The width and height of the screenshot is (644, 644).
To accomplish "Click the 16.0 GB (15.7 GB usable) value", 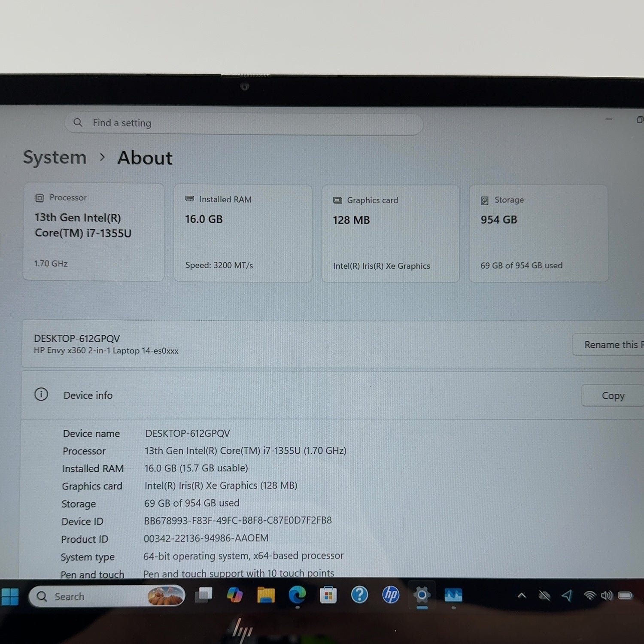I will pyautogui.click(x=196, y=468).
